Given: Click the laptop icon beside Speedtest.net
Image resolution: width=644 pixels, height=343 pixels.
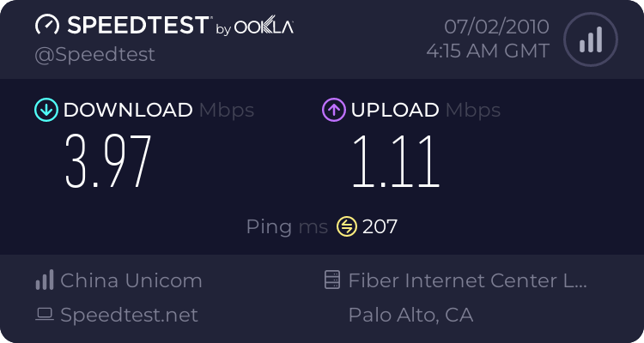Looking at the screenshot, I should tap(45, 315).
